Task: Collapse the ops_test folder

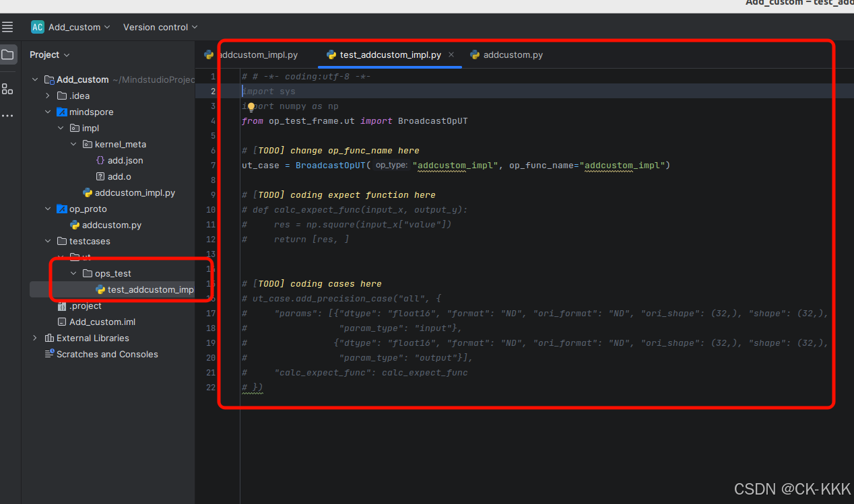Action: point(73,273)
